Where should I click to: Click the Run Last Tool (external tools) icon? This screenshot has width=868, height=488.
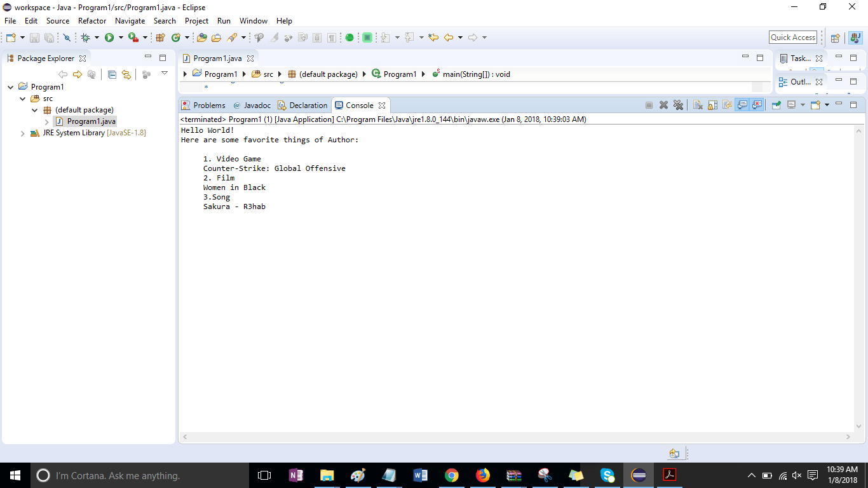coord(133,37)
